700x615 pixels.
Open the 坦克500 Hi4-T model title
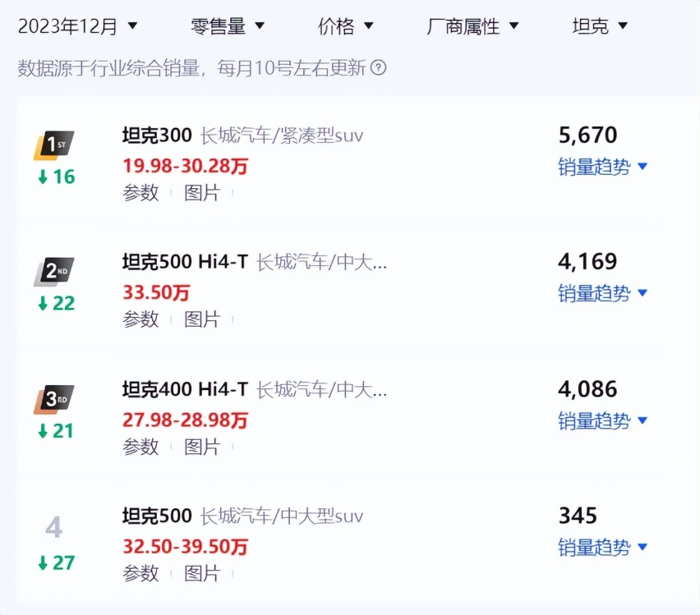(x=185, y=262)
